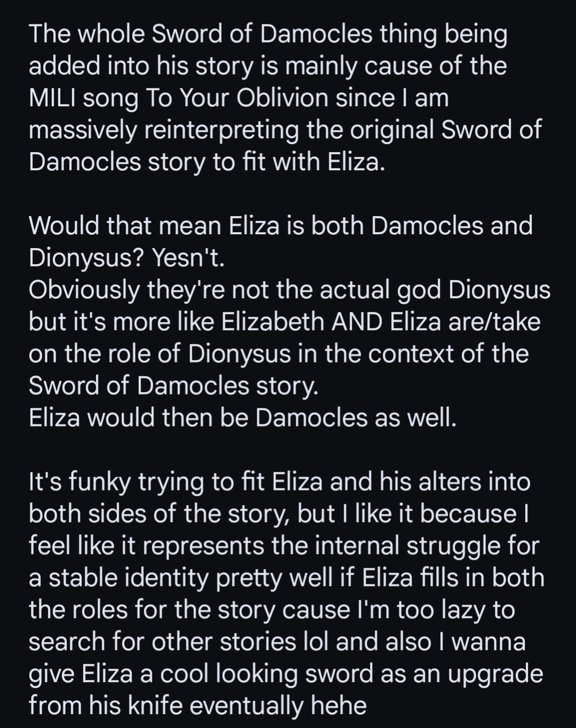Click the capitalized word "AND"
Viewport: 576px width, 728px height.
click(x=357, y=322)
